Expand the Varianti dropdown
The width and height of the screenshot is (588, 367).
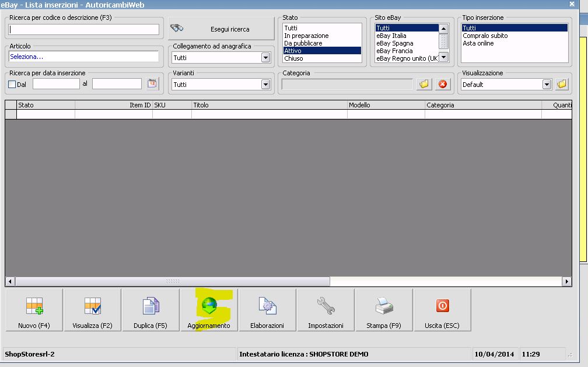[x=265, y=85]
